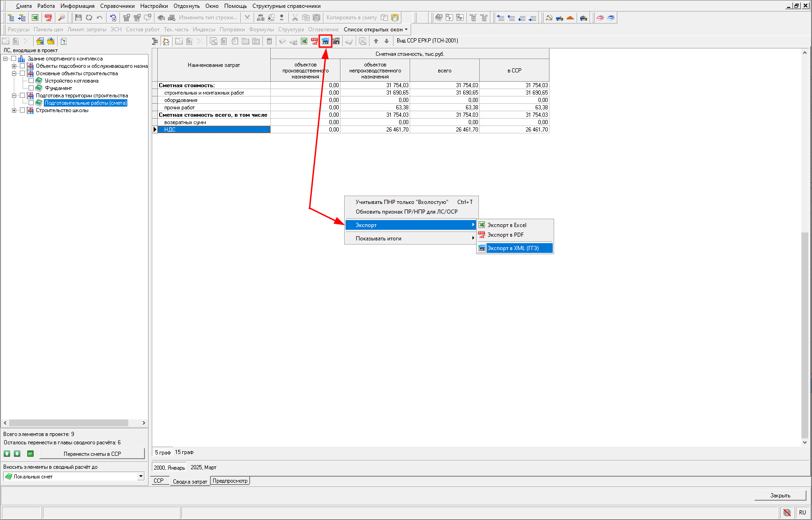This screenshot has height=520, width=812.
Task: Click the XML (ГГЭ) export toolbar icon
Action: 326,41
